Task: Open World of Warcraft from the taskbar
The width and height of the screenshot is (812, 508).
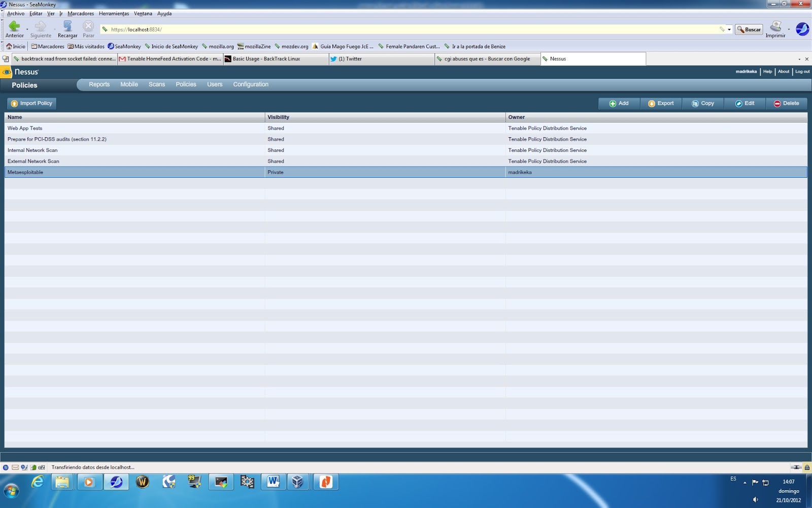Action: coord(143,482)
